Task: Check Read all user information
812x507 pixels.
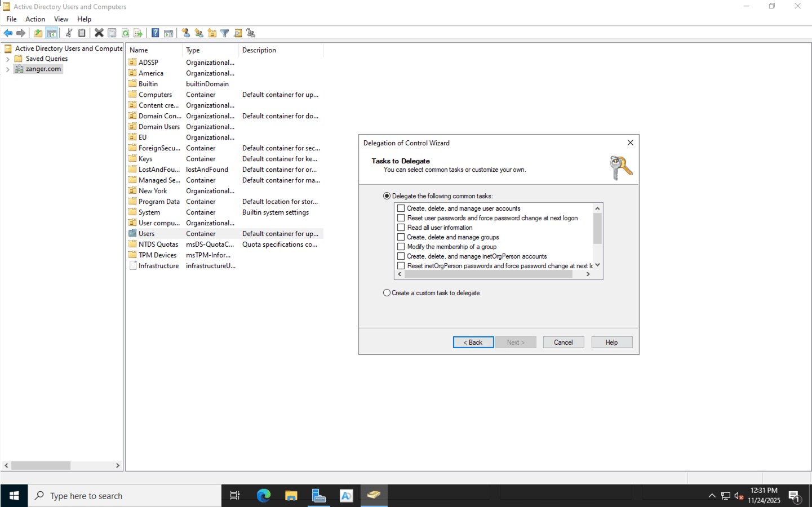Action: click(x=401, y=228)
